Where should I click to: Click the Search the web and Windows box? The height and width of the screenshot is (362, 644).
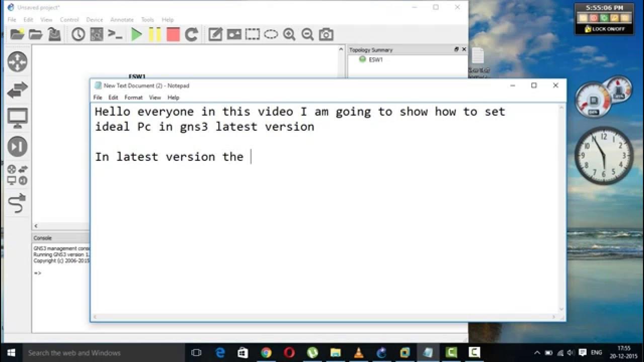point(104,352)
